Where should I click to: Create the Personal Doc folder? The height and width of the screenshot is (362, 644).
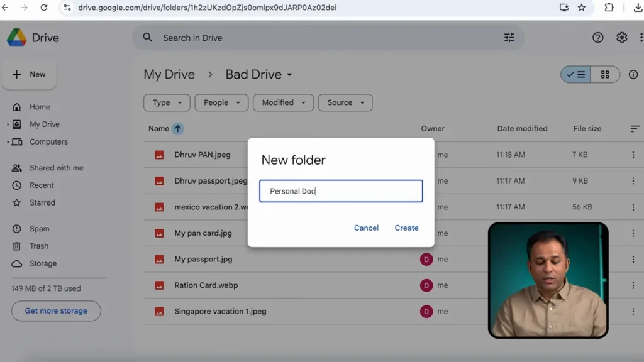[406, 228]
